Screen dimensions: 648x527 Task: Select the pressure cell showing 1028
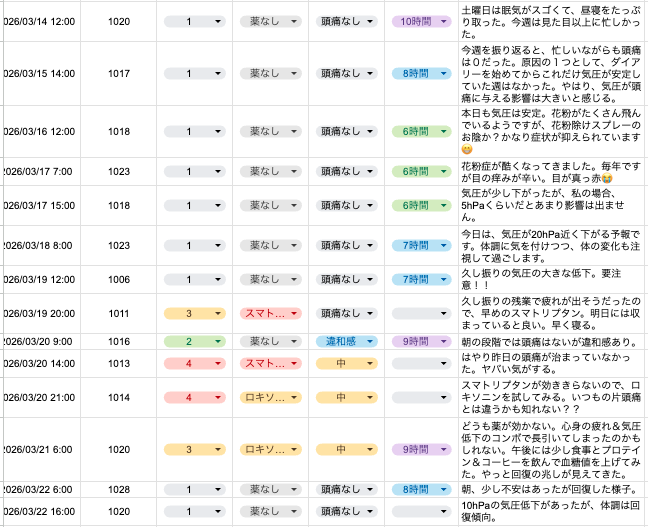click(x=119, y=490)
